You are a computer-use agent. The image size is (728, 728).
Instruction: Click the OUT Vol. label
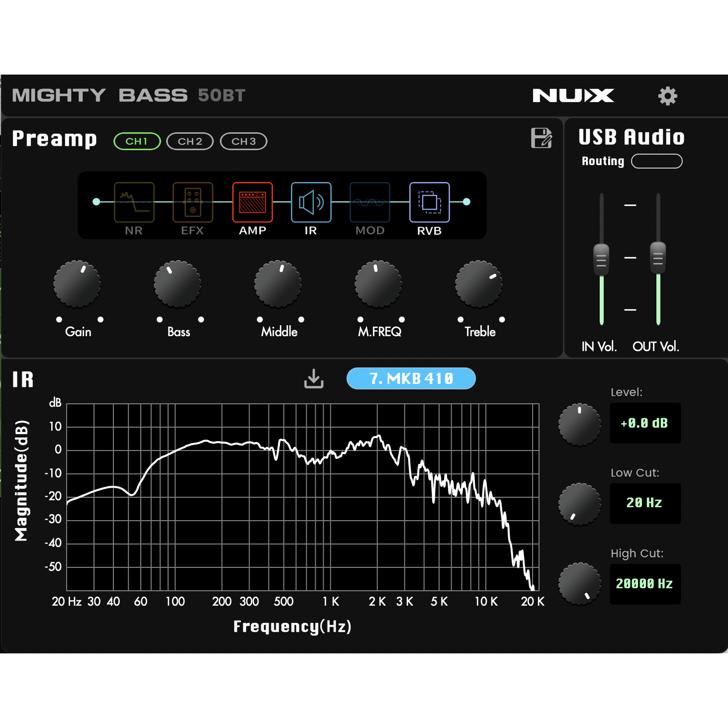[x=656, y=347]
